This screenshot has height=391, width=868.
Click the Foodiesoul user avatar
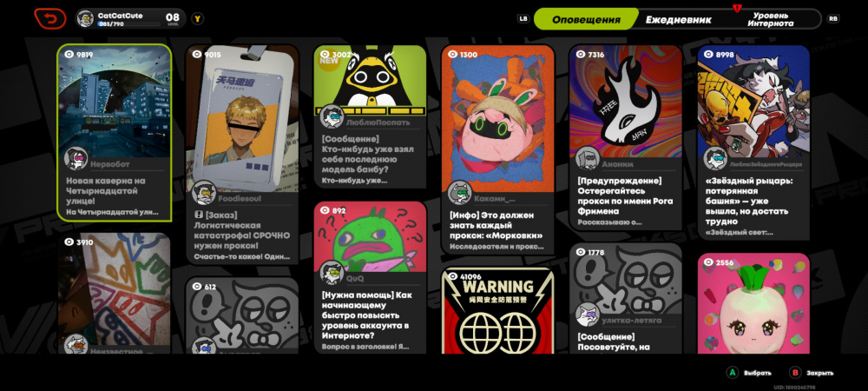coord(203,192)
